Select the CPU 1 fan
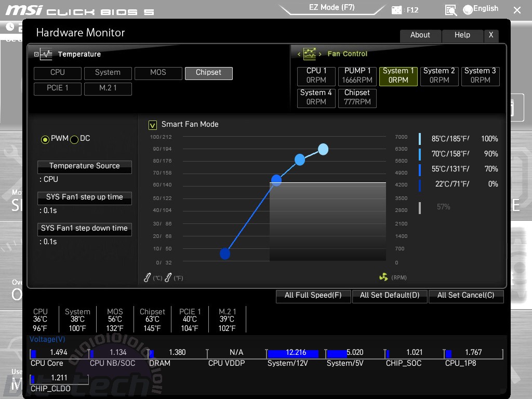The height and width of the screenshot is (399, 532). pyautogui.click(x=316, y=76)
